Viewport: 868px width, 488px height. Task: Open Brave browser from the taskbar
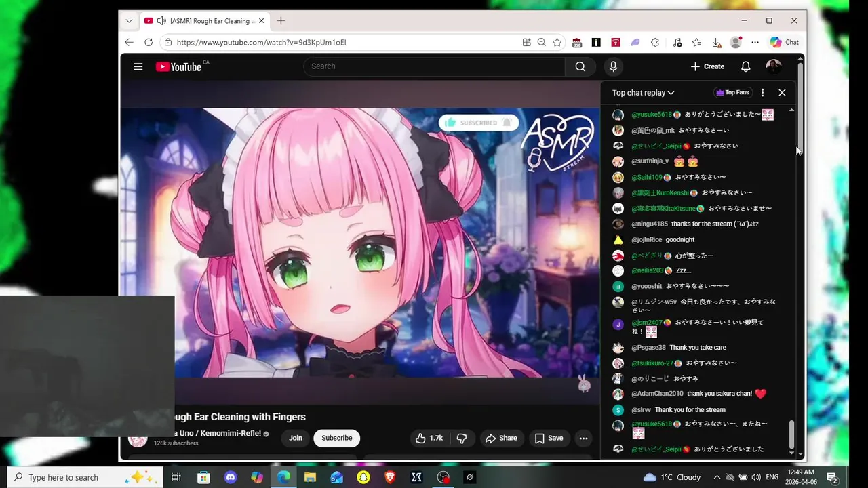point(390,477)
